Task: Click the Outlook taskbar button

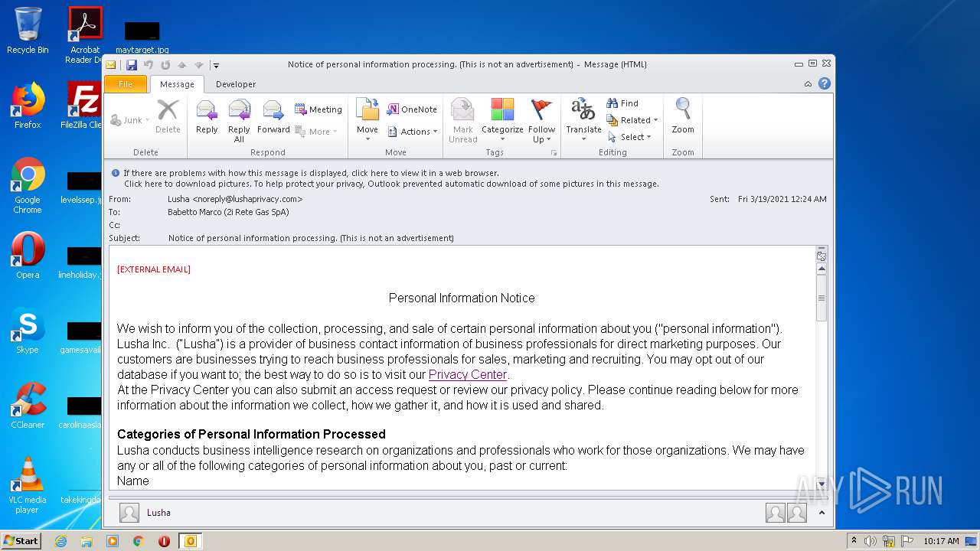Action: [x=190, y=541]
